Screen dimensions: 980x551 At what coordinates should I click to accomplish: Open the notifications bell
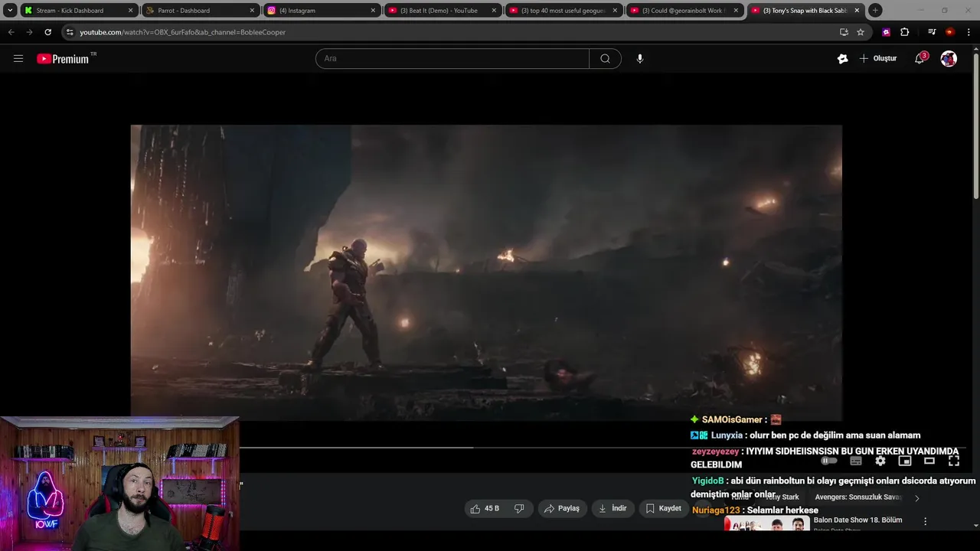(x=920, y=58)
